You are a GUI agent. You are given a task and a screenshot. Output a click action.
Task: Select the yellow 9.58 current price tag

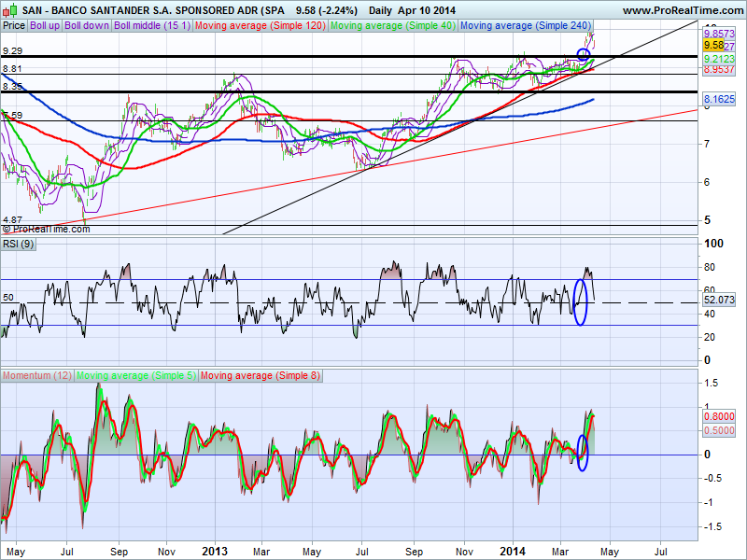click(x=713, y=45)
